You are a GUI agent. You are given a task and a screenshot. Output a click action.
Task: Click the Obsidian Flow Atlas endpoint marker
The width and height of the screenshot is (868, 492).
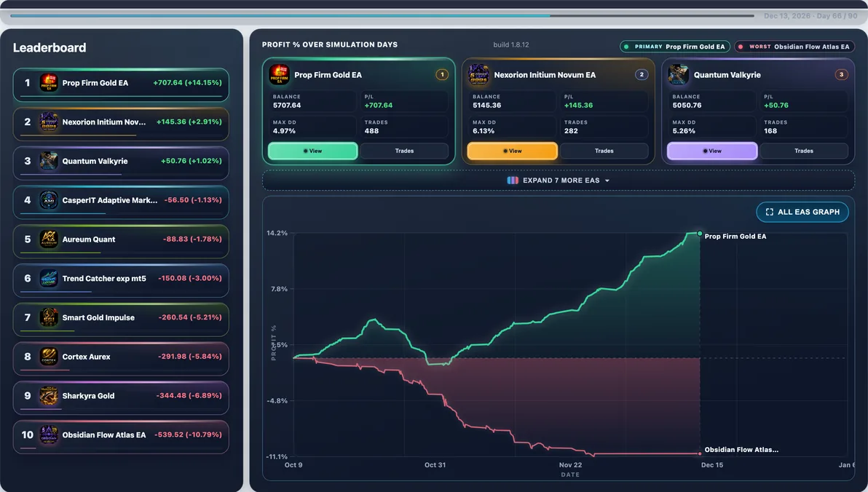(x=700, y=454)
